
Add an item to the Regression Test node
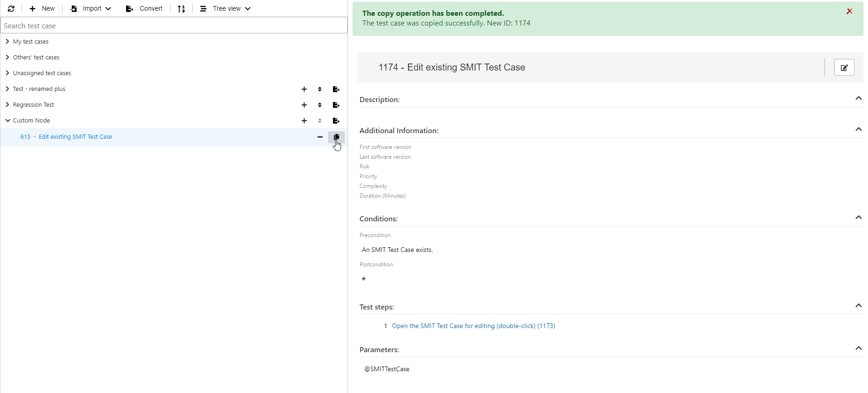[x=304, y=105]
